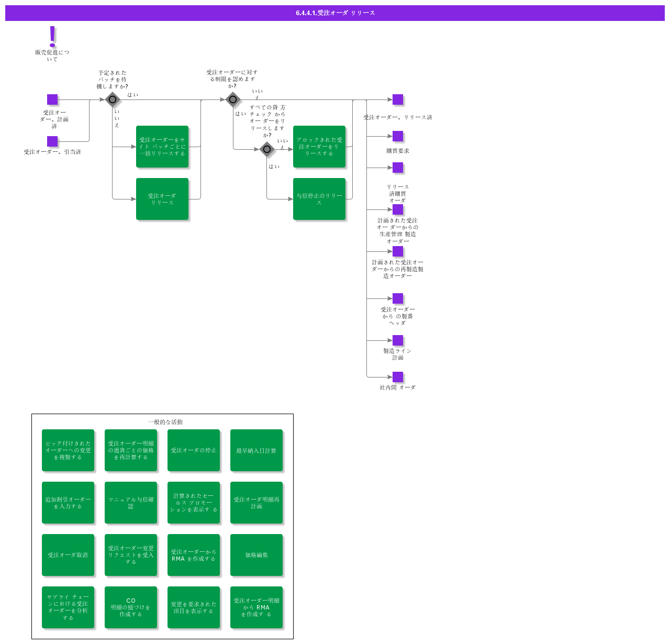Open the 受注オーダ取消 activity
The width and height of the screenshot is (670, 644).
[x=68, y=555]
